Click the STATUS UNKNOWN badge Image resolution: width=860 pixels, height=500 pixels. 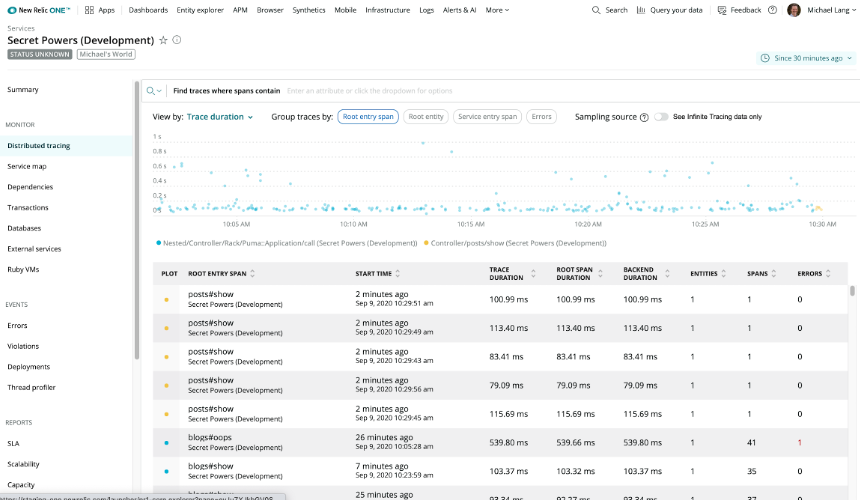(x=39, y=54)
